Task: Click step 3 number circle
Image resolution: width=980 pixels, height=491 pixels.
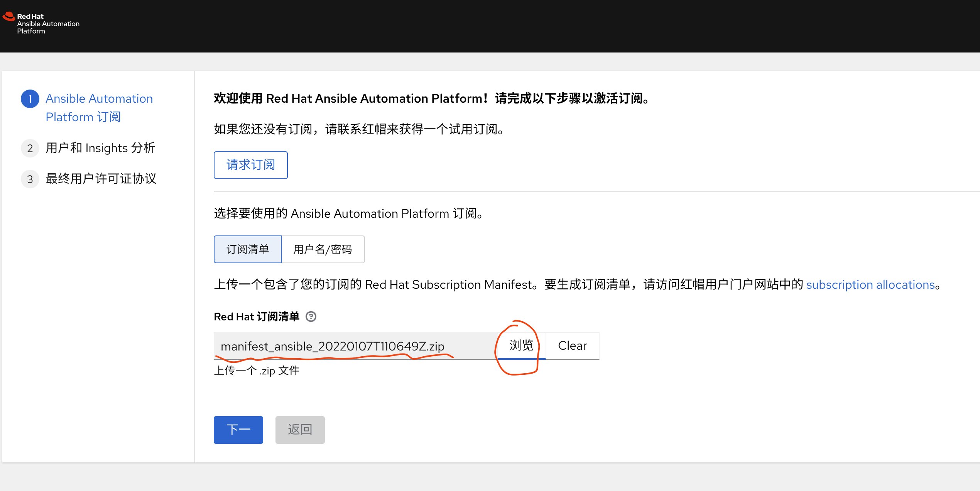Action: point(30,179)
